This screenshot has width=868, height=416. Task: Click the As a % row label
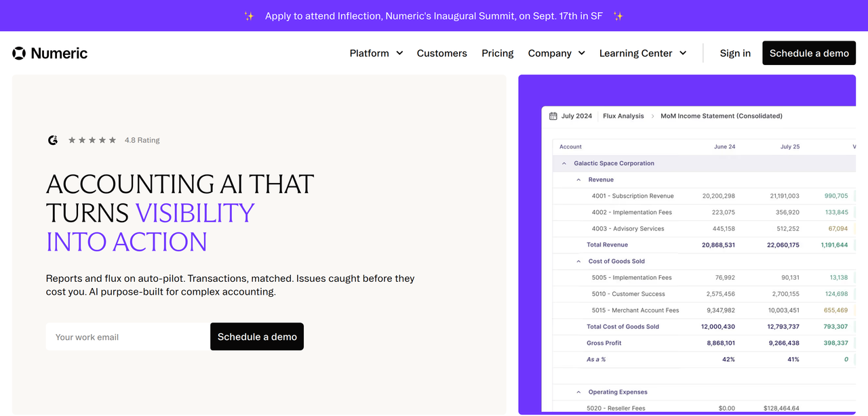pyautogui.click(x=596, y=359)
